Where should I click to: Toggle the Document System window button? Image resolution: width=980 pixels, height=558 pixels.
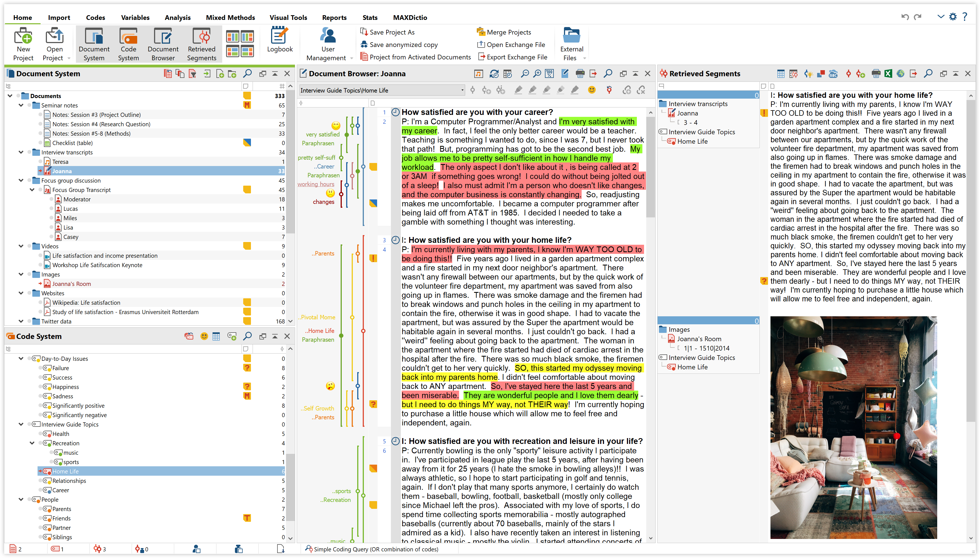[94, 44]
